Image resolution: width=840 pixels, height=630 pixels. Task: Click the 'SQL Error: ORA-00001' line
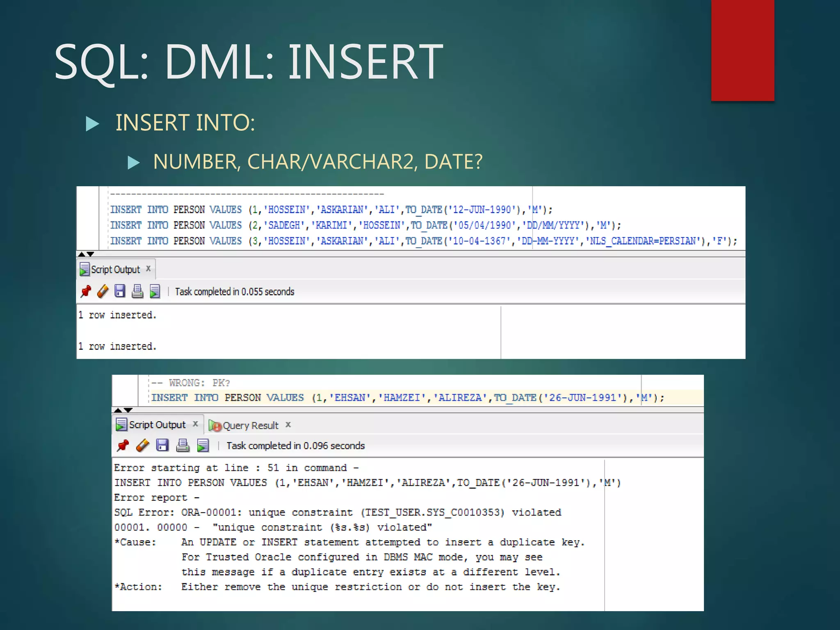(338, 512)
